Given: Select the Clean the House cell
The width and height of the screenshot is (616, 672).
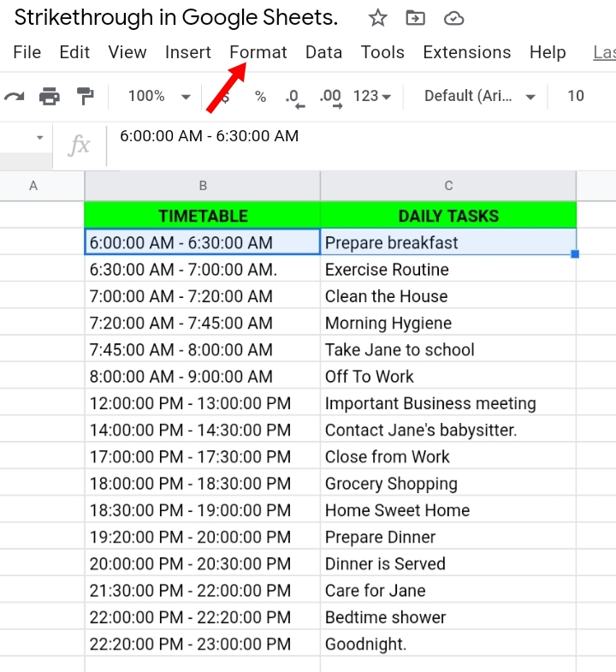Looking at the screenshot, I should (448, 295).
